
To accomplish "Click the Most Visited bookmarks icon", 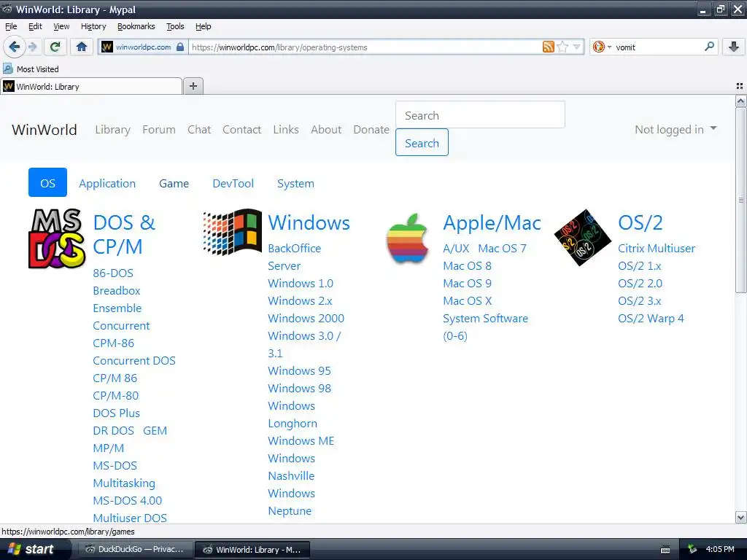I will click(x=7, y=69).
